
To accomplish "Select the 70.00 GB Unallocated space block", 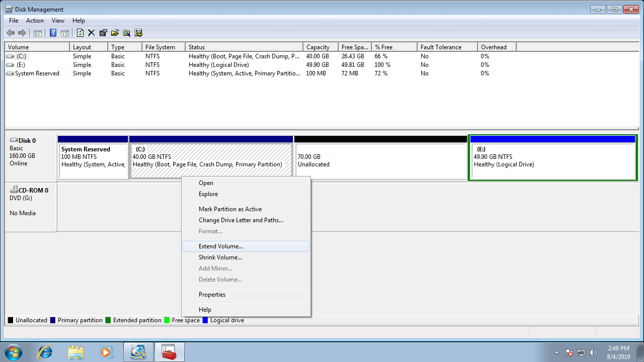I will click(380, 161).
